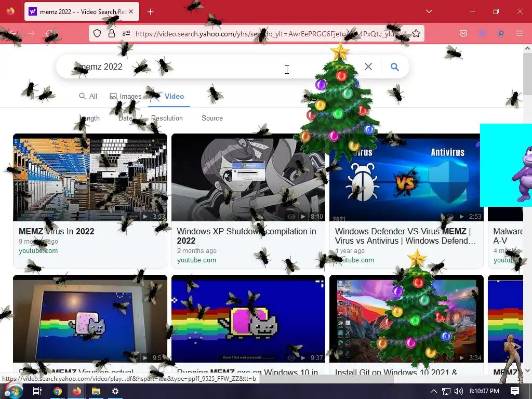The width and height of the screenshot is (532, 399).
Task: Click the forward navigation arrow
Action: 31,34
